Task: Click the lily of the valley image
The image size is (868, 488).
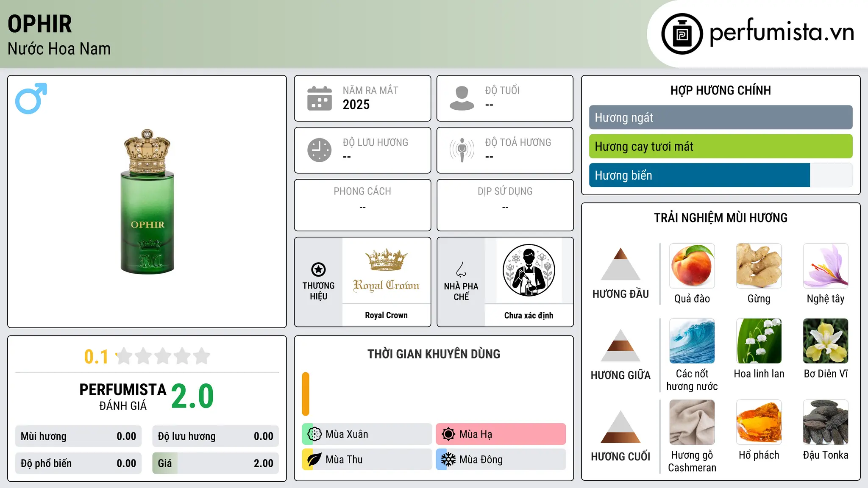Action: pyautogui.click(x=759, y=341)
